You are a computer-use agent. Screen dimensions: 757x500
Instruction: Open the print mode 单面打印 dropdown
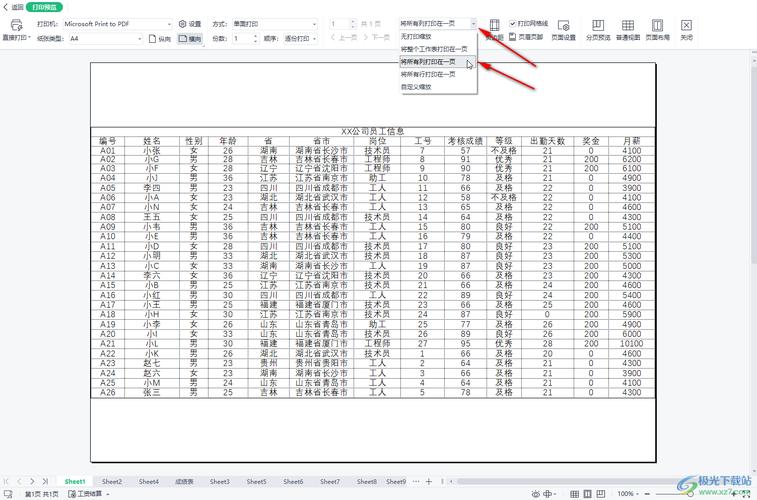pyautogui.click(x=274, y=24)
